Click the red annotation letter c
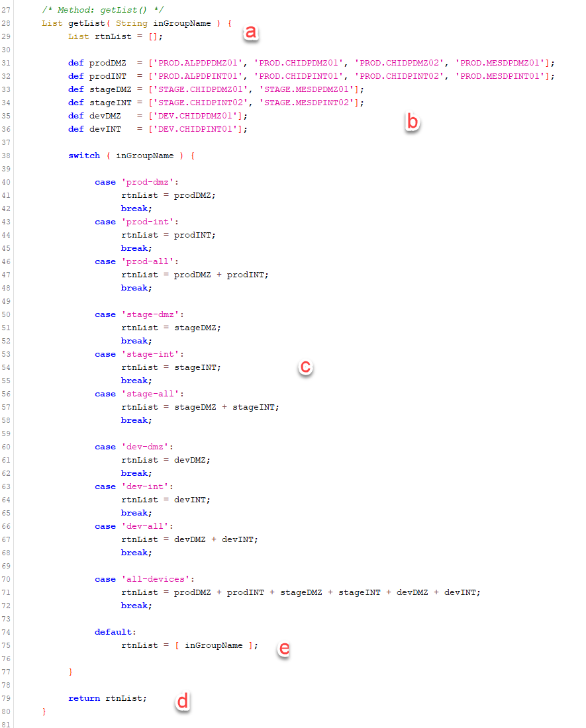 coord(305,367)
